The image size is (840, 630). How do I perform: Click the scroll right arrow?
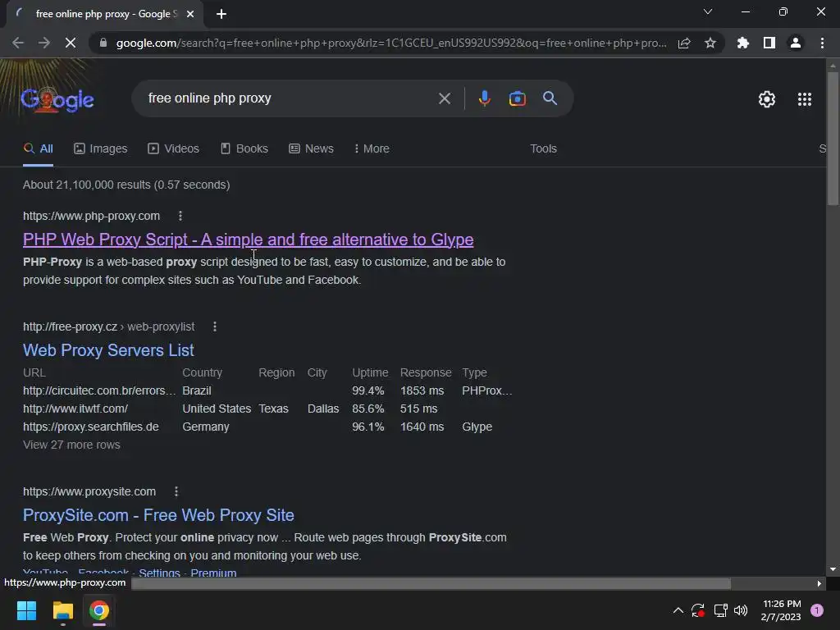pyautogui.click(x=819, y=583)
